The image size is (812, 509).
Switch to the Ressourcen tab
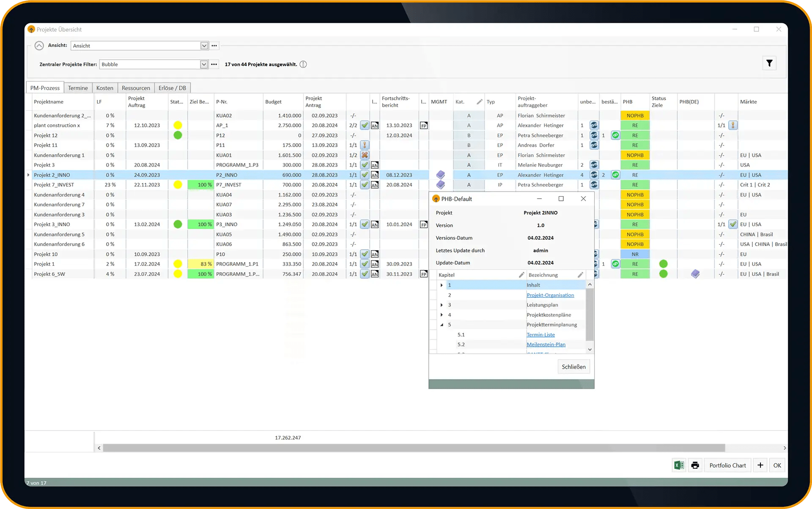136,88
